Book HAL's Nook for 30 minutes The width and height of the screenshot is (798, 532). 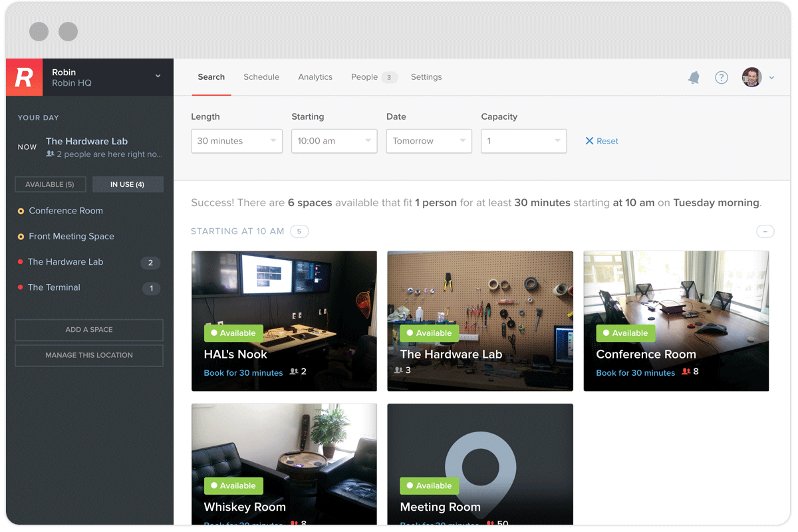(x=243, y=373)
